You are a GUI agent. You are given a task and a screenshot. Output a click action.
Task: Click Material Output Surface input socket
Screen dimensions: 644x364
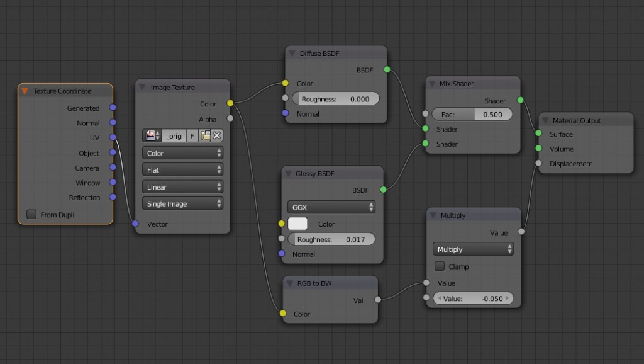pos(538,134)
